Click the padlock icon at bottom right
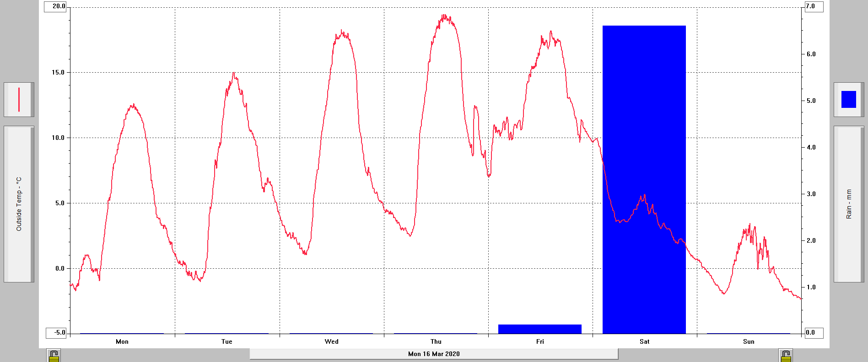 tap(786, 356)
